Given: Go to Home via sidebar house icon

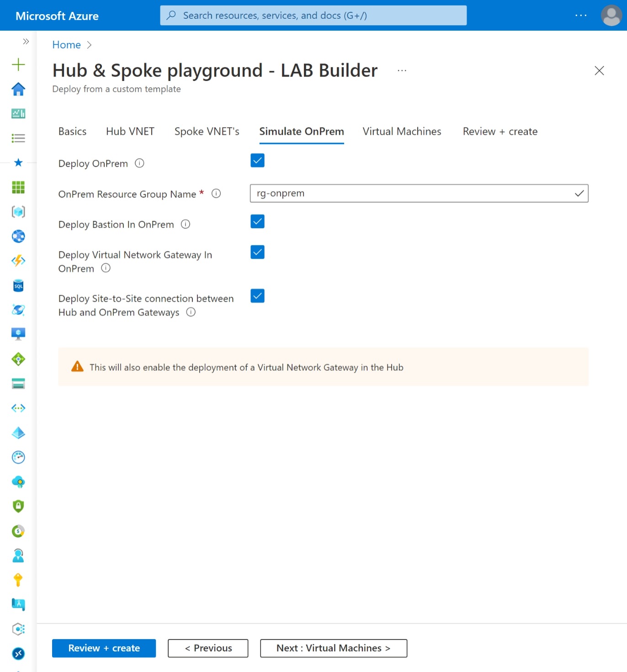Looking at the screenshot, I should tap(18, 89).
